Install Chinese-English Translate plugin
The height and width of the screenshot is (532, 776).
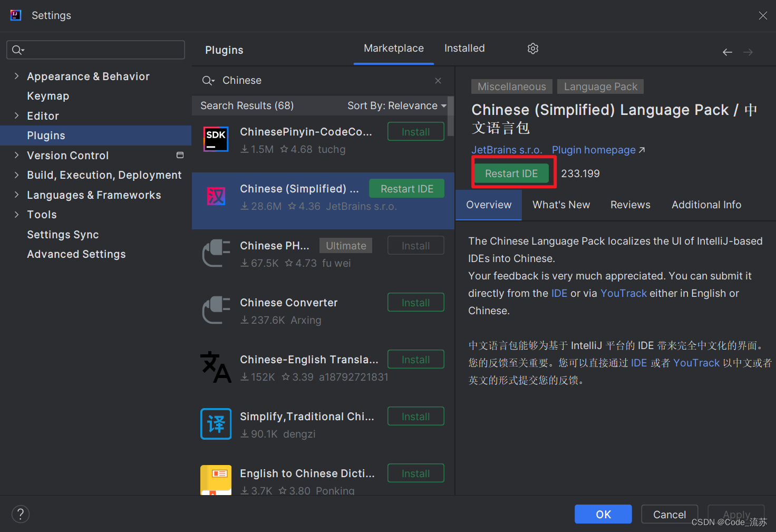coord(416,360)
